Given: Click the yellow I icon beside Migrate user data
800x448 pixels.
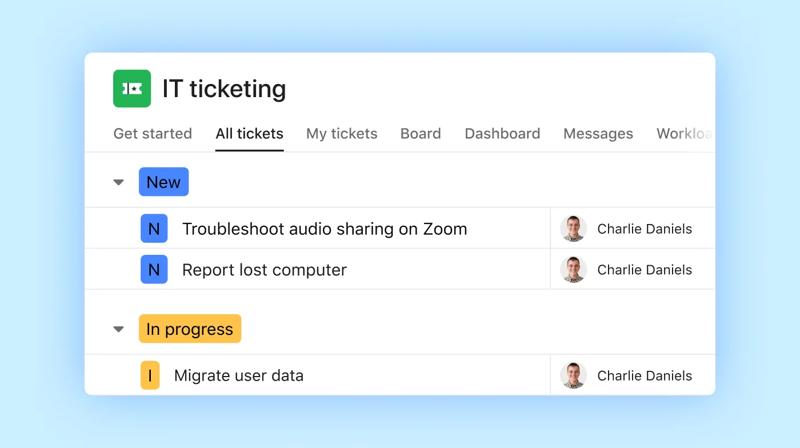Looking at the screenshot, I should [150, 376].
